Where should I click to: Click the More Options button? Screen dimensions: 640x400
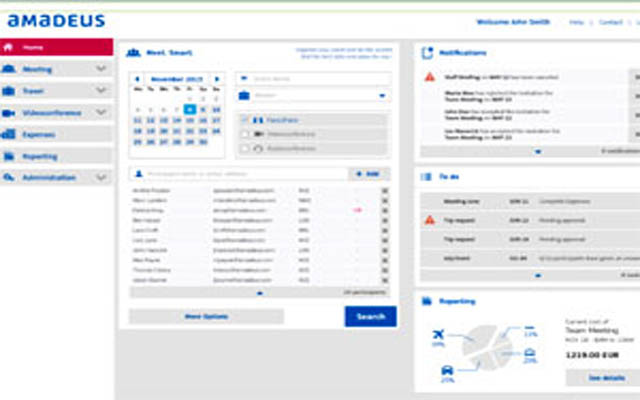pyautogui.click(x=206, y=316)
